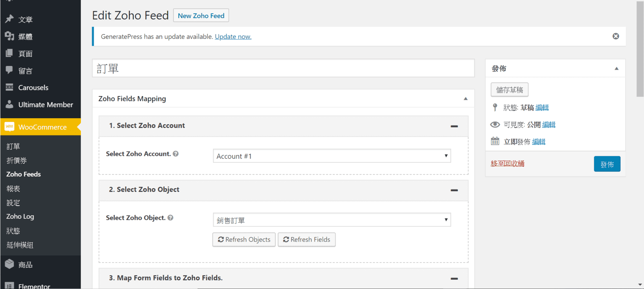Go to 延伸模組 extensions submenu

point(20,245)
